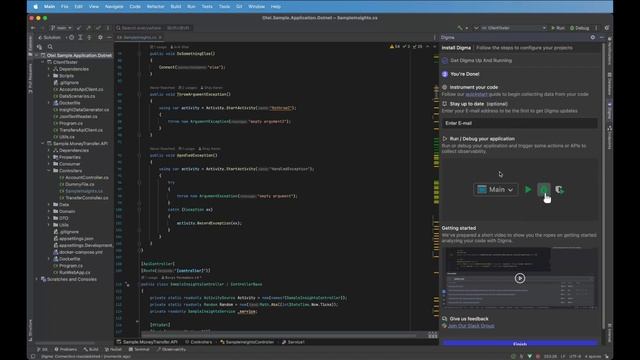Expand Scratches and Consoles node
This screenshot has width=640, height=360.
click(x=37, y=279)
